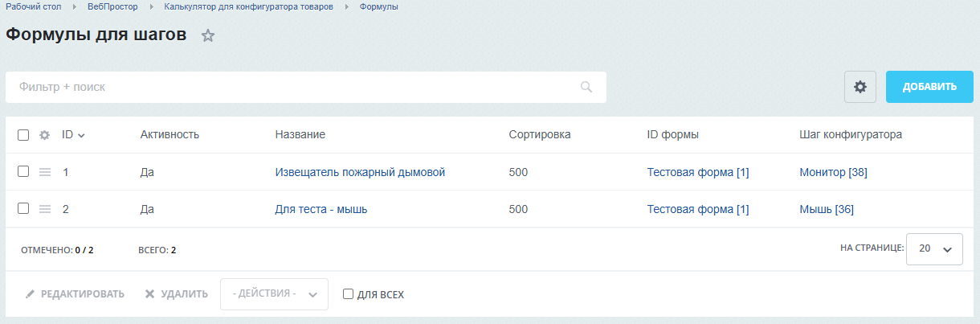980x324 pixels.
Task: Click the Добавить button
Action: [x=929, y=87]
